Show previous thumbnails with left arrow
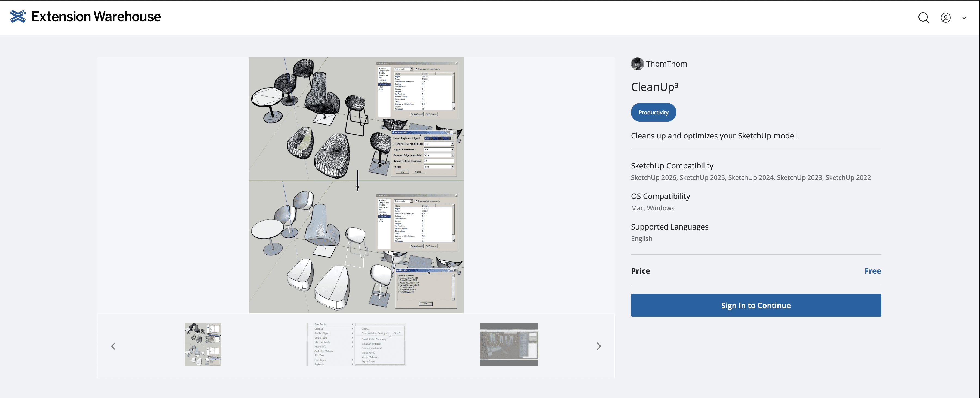The height and width of the screenshot is (398, 980). coord(113,346)
